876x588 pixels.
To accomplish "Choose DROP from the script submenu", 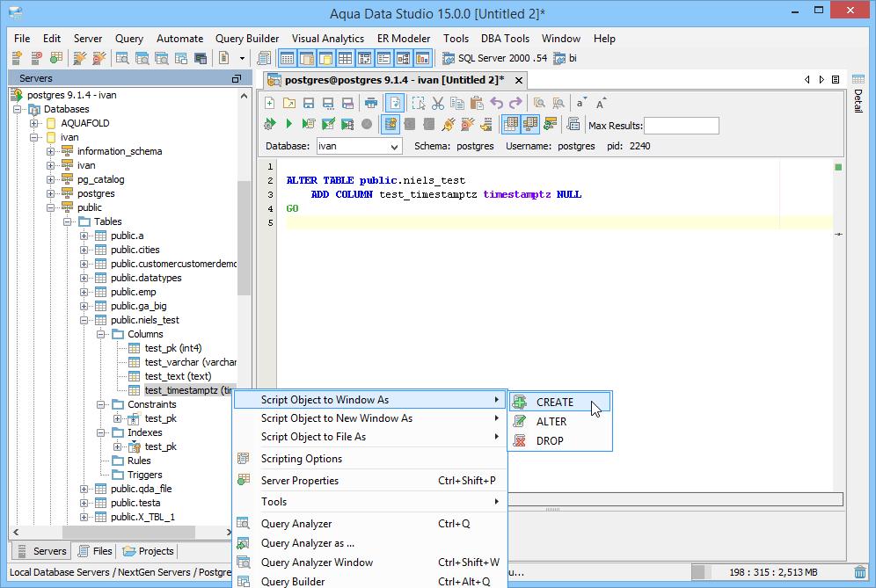I will [x=560, y=440].
